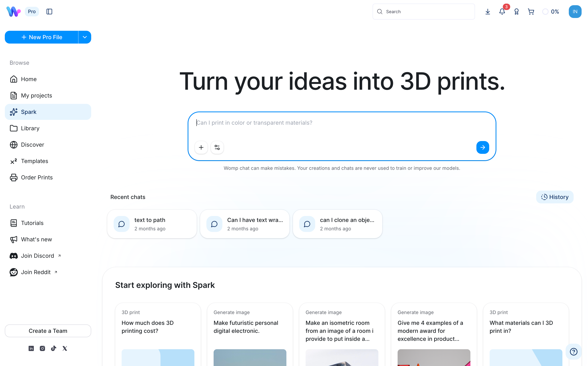Image resolution: width=588 pixels, height=366 pixels.
Task: Open the help question mark
Action: coord(573,351)
